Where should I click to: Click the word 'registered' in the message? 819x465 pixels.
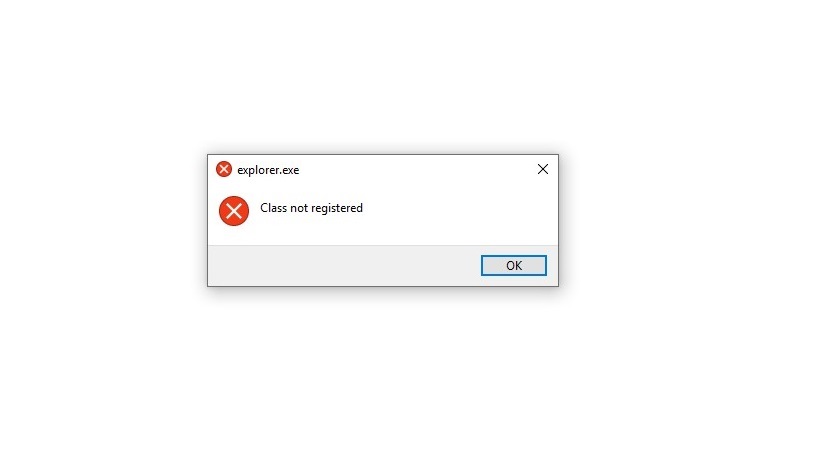click(336, 208)
